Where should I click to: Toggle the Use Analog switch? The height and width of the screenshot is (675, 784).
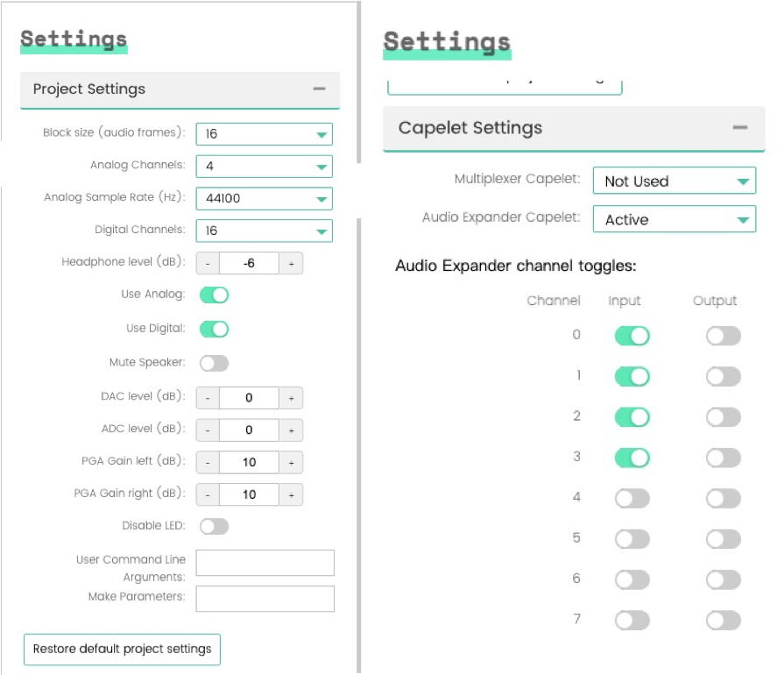(x=215, y=295)
